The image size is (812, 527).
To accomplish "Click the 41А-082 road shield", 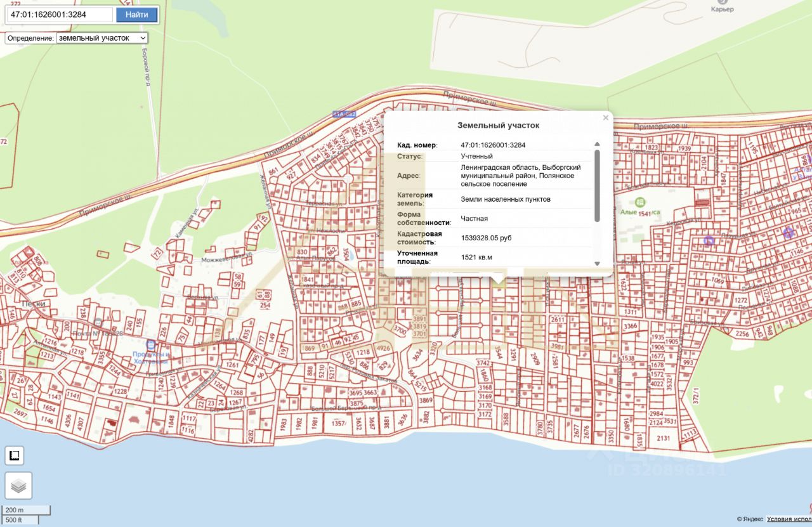I will (x=344, y=114).
